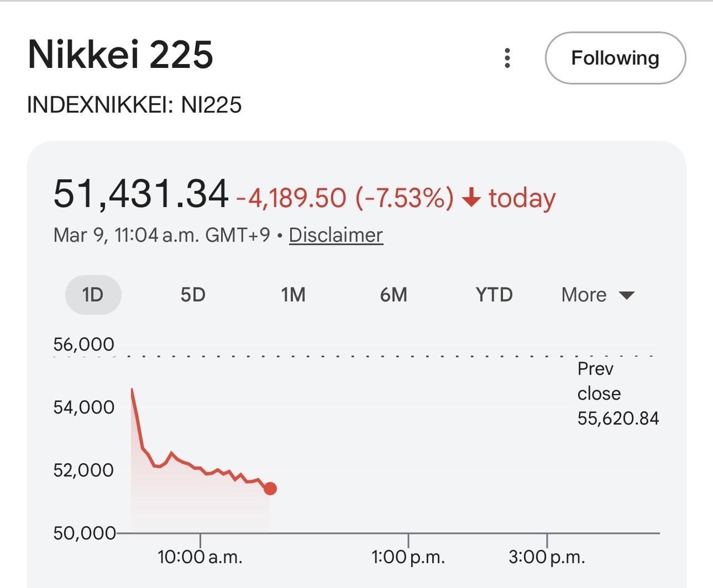Switch to the 5D time range

coord(193,295)
